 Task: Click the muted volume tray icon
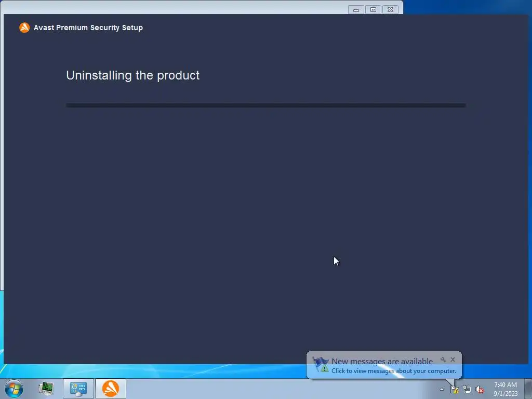480,390
